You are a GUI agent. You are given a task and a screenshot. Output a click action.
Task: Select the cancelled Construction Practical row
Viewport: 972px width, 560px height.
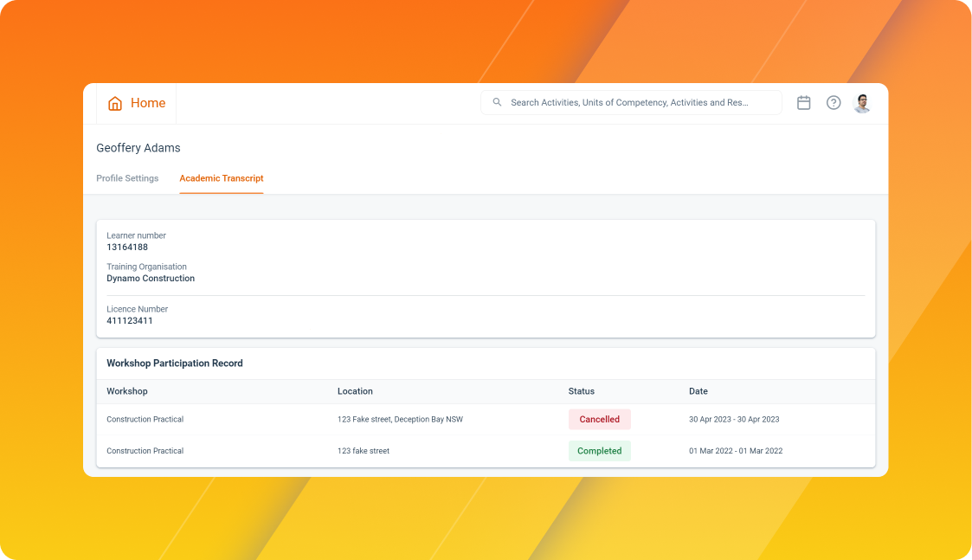(x=486, y=419)
